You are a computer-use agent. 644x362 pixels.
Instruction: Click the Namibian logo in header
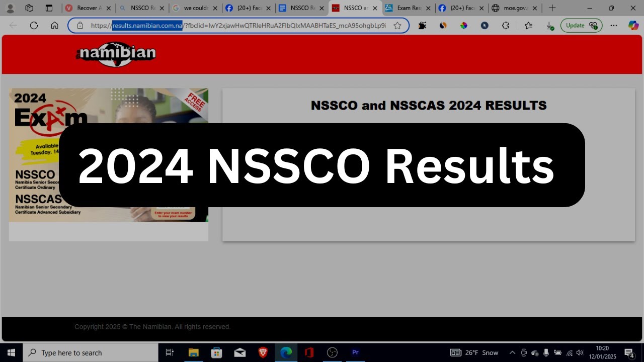click(x=116, y=54)
